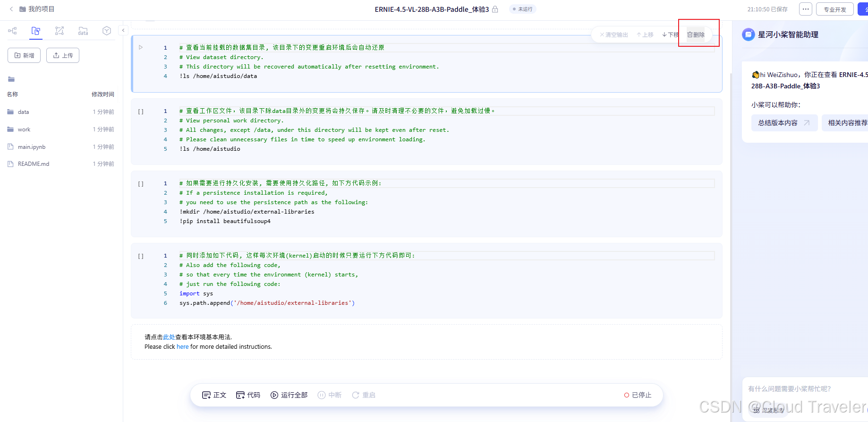Screen dimensions: 868x422
Task: Click the 专业开发 button
Action: [x=835, y=9]
